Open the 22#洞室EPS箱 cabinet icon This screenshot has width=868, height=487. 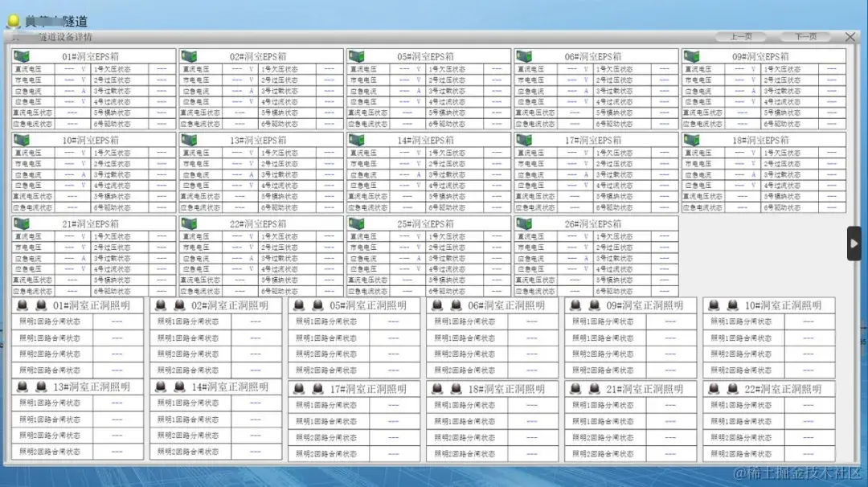click(190, 223)
